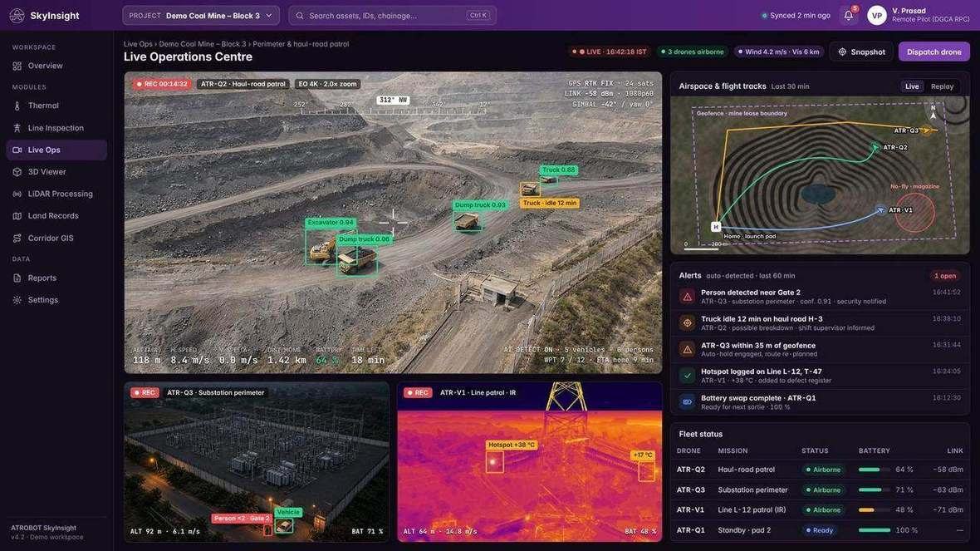Click the 3 drones airborne status pill
Image resolution: width=980 pixels, height=551 pixels.
pyautogui.click(x=693, y=52)
